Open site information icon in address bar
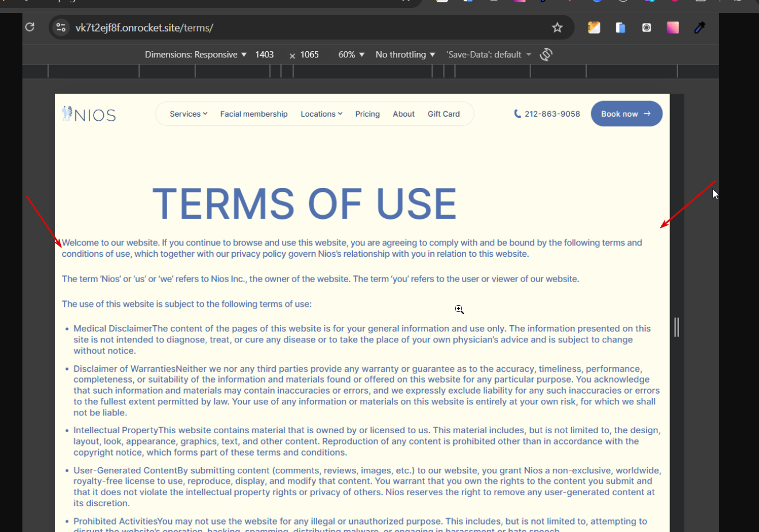 tap(61, 28)
